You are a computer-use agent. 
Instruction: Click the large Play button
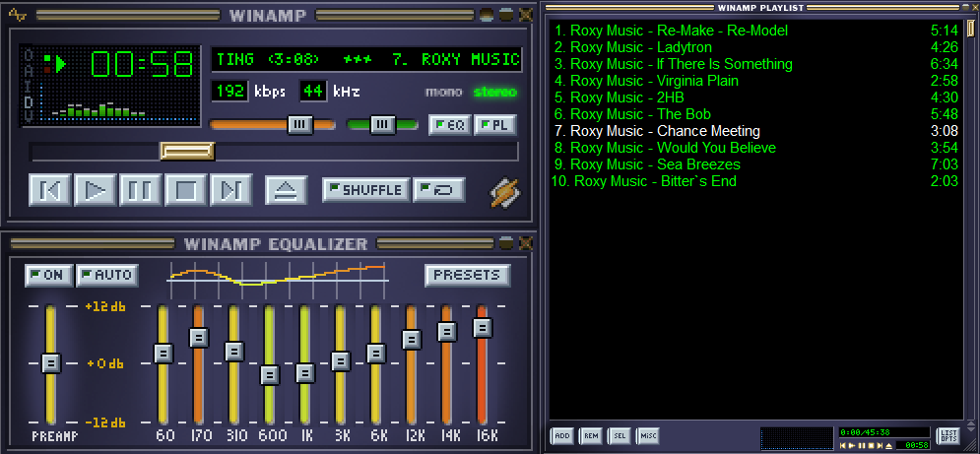(x=95, y=189)
